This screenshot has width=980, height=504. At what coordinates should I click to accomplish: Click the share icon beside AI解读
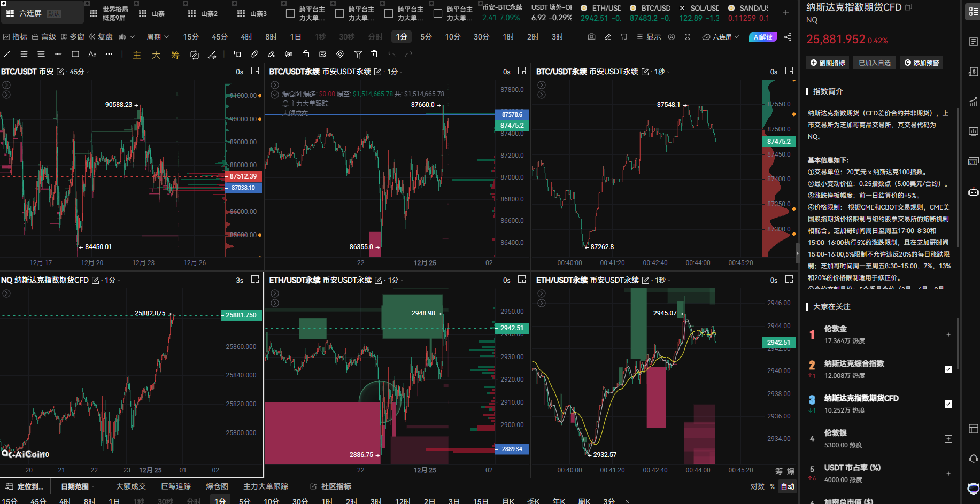click(788, 37)
